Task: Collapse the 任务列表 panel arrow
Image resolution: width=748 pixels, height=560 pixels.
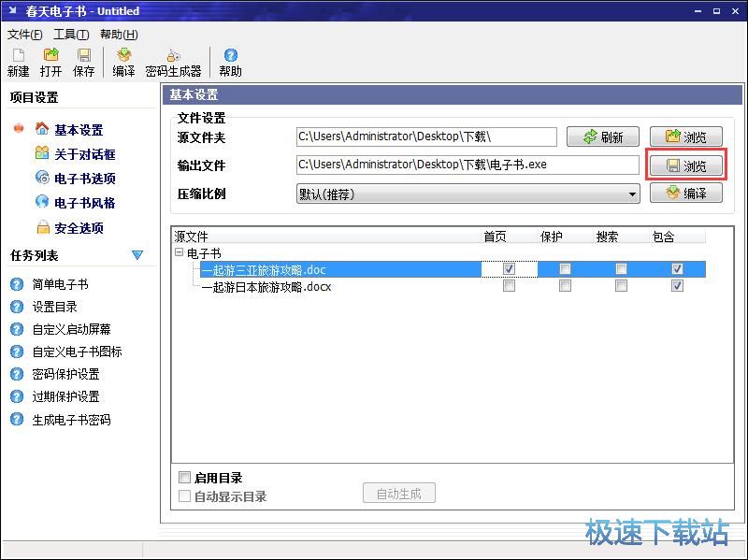Action: [x=137, y=255]
